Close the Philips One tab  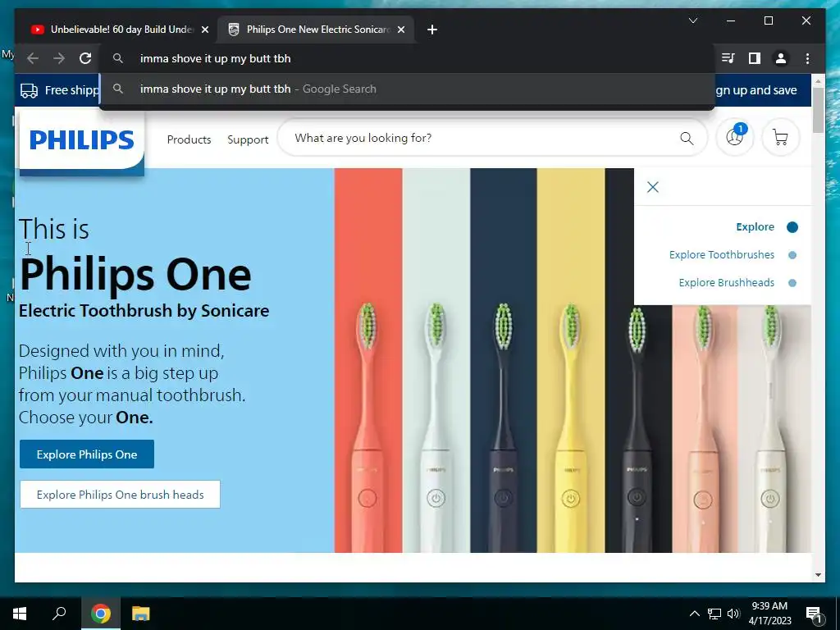tap(400, 30)
